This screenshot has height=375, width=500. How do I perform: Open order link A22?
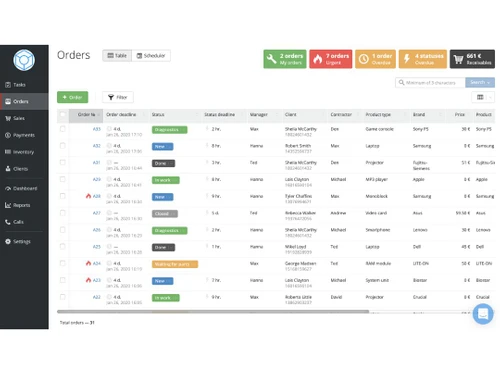pyautogui.click(x=96, y=297)
